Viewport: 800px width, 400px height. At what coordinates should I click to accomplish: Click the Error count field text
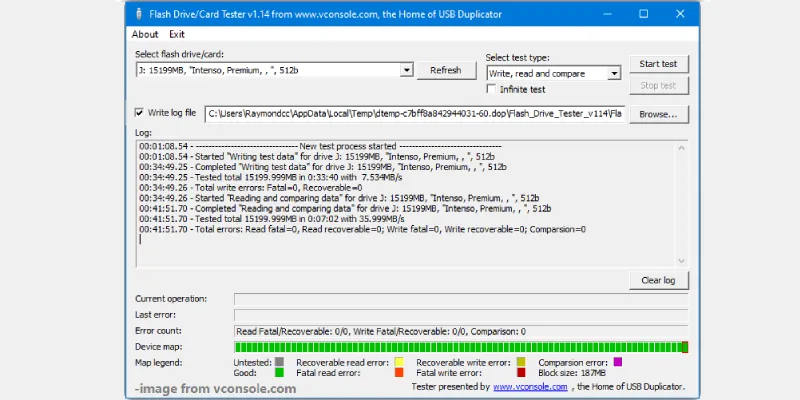click(381, 332)
